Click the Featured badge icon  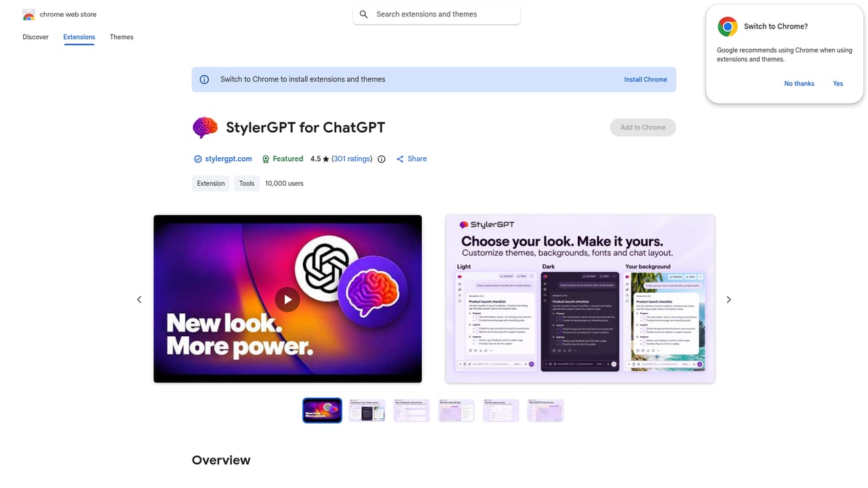coord(266,159)
